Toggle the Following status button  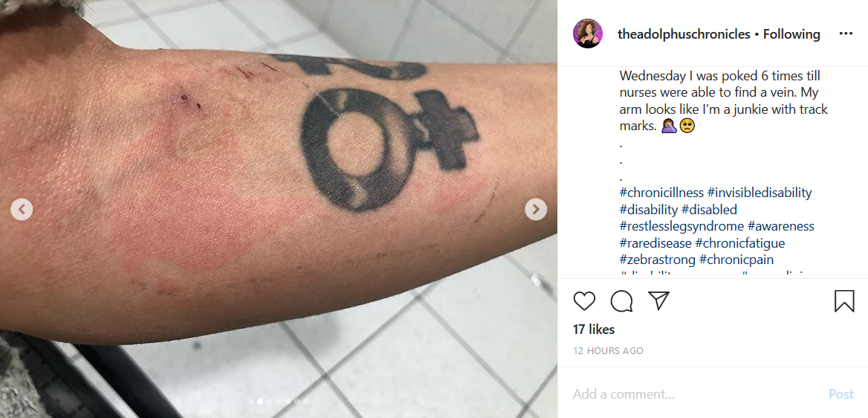[791, 33]
